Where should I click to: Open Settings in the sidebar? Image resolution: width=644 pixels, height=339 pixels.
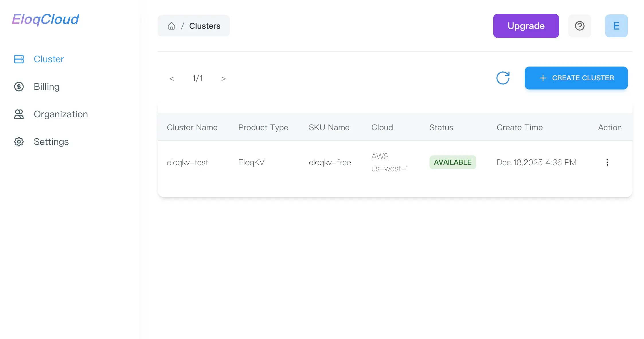pos(51,142)
